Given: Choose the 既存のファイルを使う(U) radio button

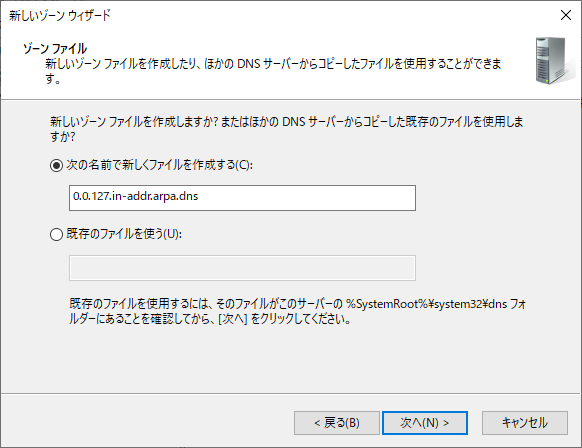Looking at the screenshot, I should pyautogui.click(x=56, y=234).
